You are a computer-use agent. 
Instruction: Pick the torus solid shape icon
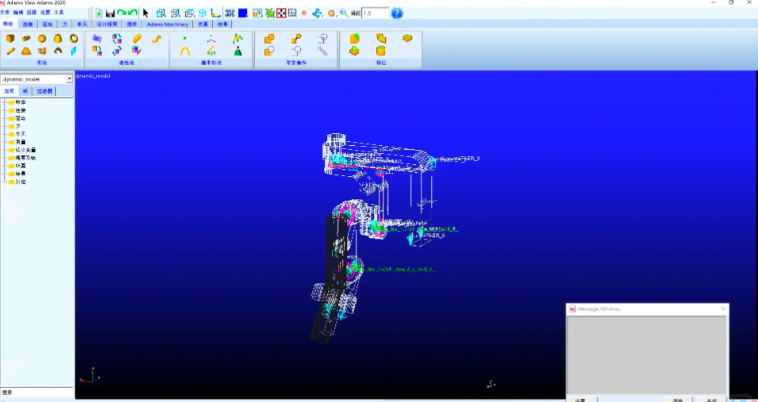pos(74,38)
